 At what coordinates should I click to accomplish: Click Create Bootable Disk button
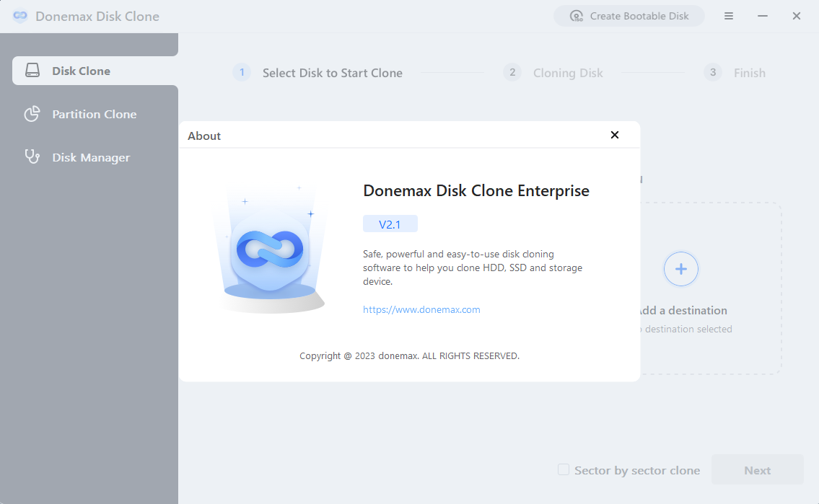(x=629, y=16)
